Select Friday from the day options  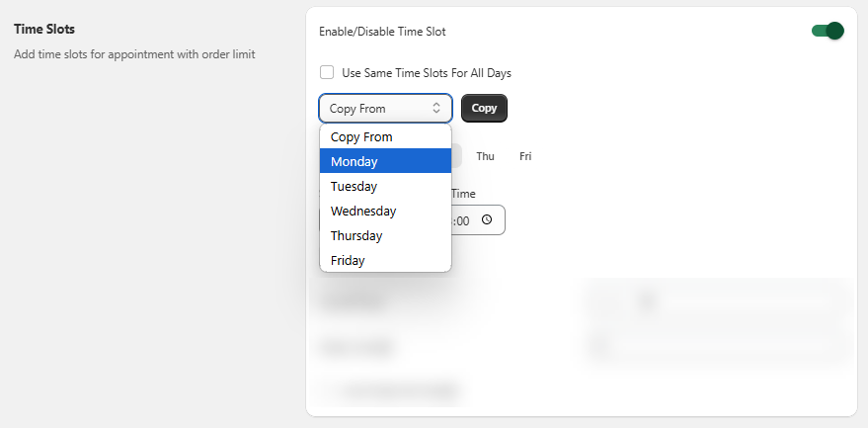point(385,261)
